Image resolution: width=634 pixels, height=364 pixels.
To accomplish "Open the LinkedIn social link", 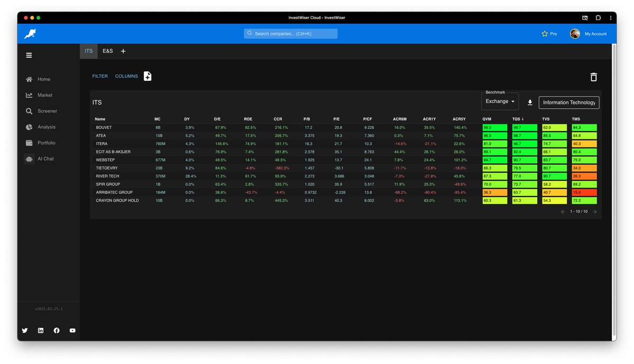I will (41, 330).
